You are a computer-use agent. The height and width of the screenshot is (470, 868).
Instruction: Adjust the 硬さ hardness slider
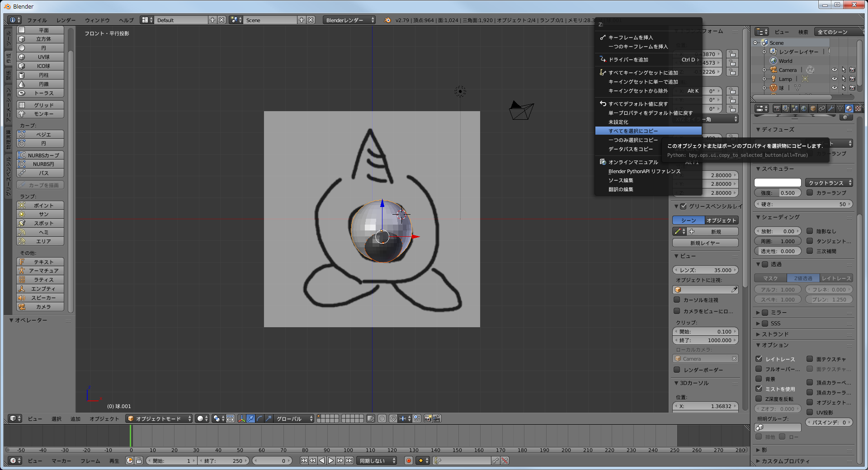(x=803, y=204)
